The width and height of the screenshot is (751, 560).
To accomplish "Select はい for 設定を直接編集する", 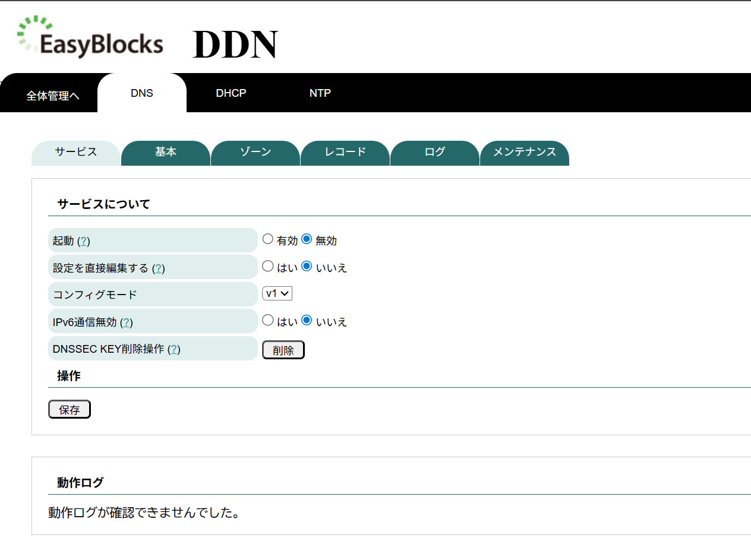I will [x=267, y=265].
